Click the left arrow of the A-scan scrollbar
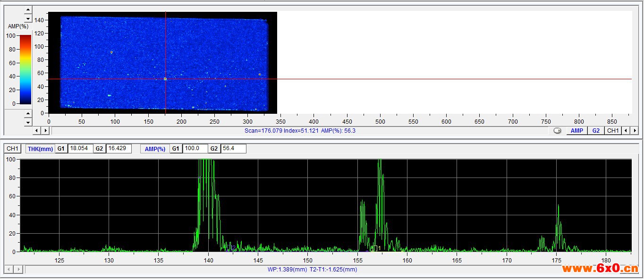The height and width of the screenshot is (279, 644). point(8,270)
